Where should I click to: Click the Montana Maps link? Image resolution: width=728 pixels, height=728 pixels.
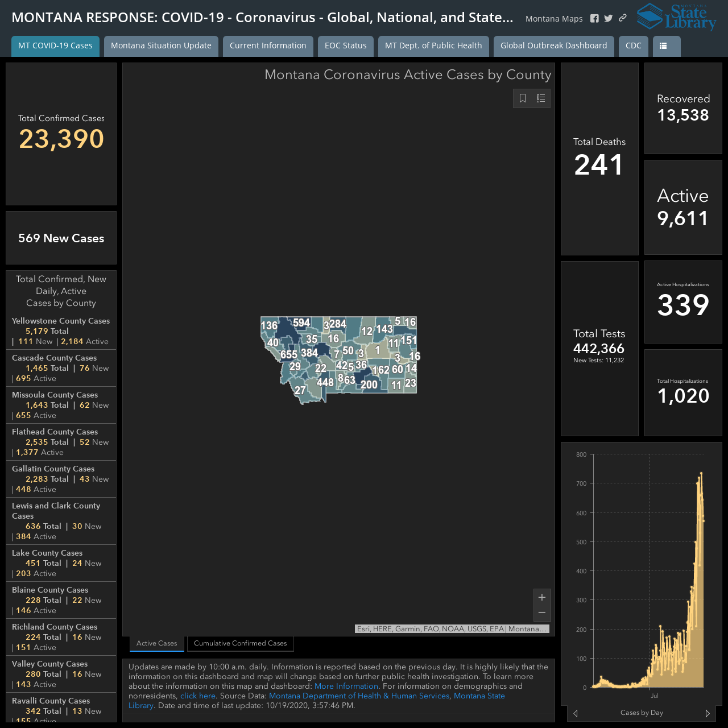(x=554, y=19)
